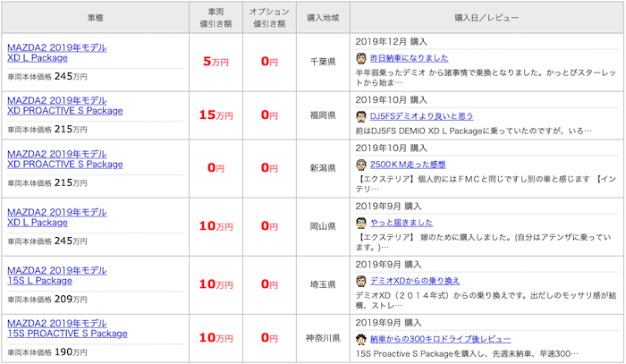
Task: Click the 15万円 discount value
Action: pos(216,115)
